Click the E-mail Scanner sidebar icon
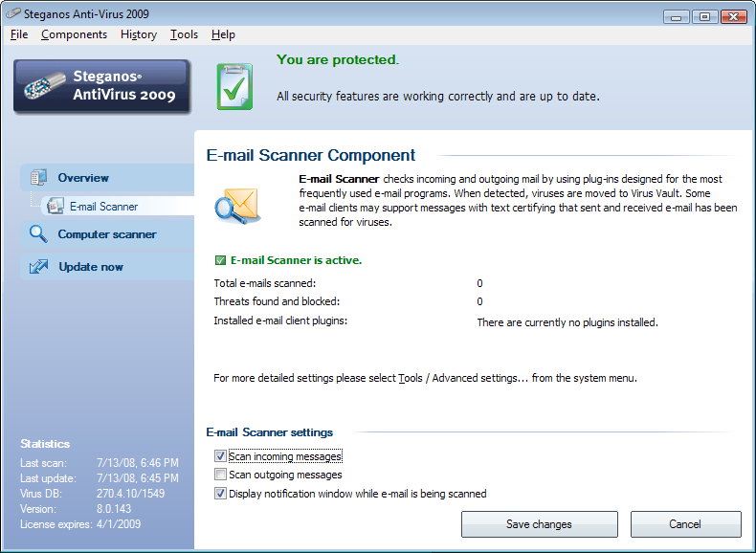The height and width of the screenshot is (553, 756). click(x=55, y=206)
